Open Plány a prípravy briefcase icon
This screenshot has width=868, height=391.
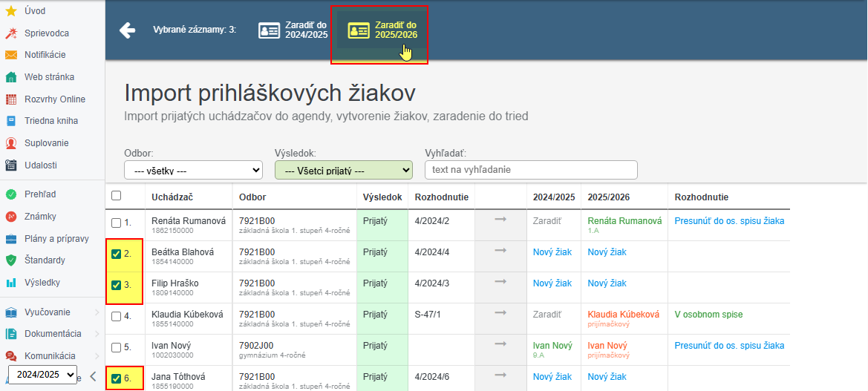click(x=10, y=239)
